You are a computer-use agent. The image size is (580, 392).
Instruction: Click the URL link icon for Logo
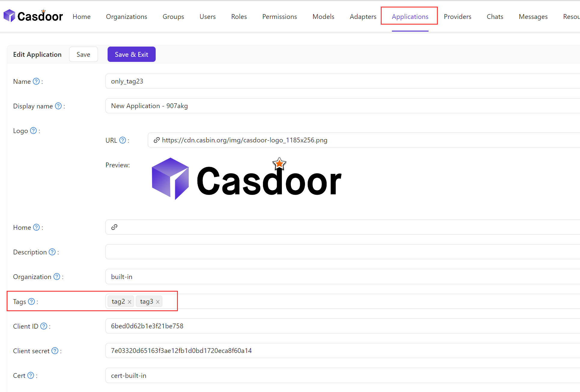coord(156,140)
